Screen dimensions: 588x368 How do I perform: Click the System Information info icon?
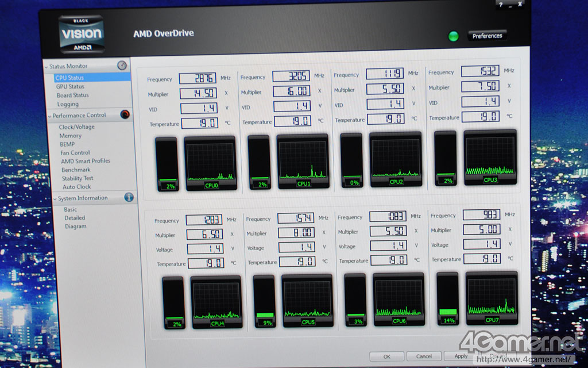(x=129, y=197)
